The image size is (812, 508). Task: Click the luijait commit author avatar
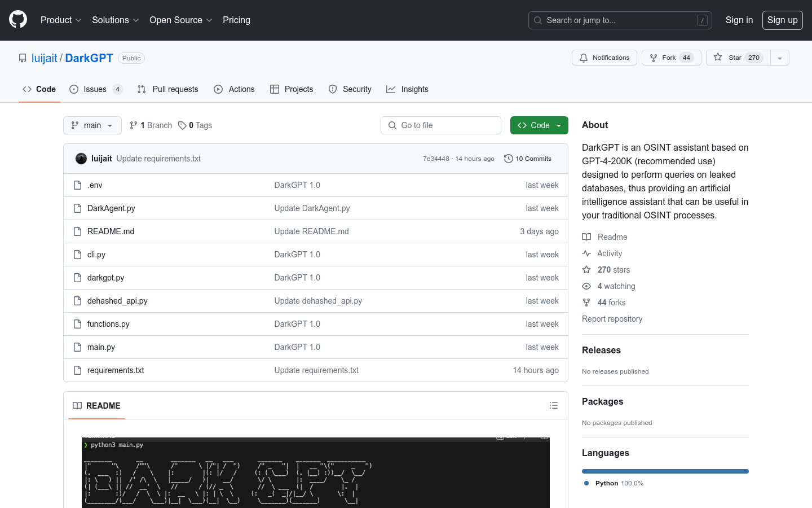point(81,159)
